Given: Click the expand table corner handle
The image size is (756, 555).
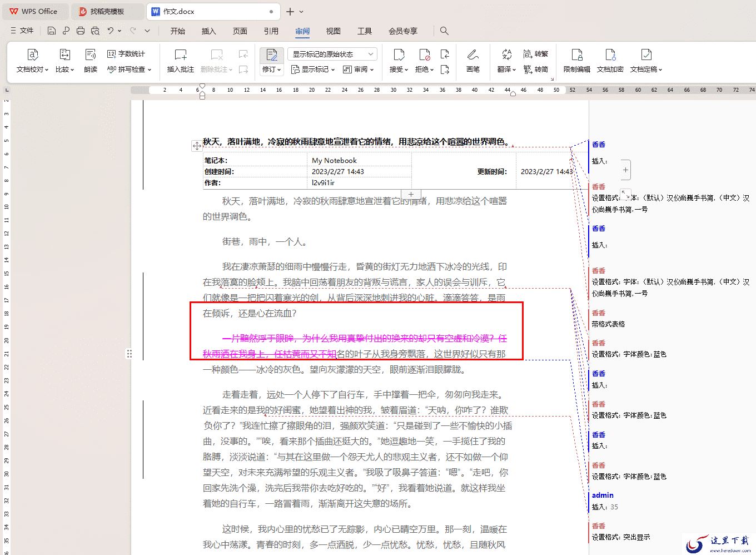Looking at the screenshot, I should pos(625,194).
